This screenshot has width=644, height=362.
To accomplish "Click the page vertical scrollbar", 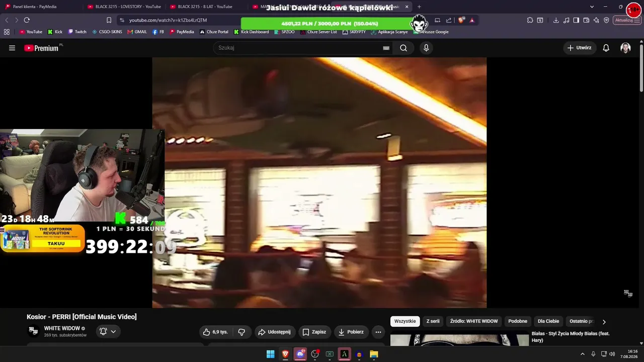I will tap(641, 68).
